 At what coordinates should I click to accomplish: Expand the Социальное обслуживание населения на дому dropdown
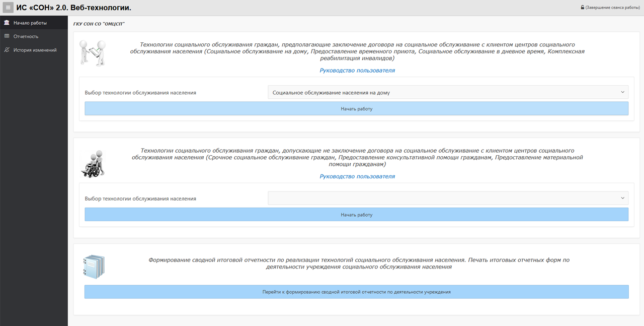click(448, 92)
